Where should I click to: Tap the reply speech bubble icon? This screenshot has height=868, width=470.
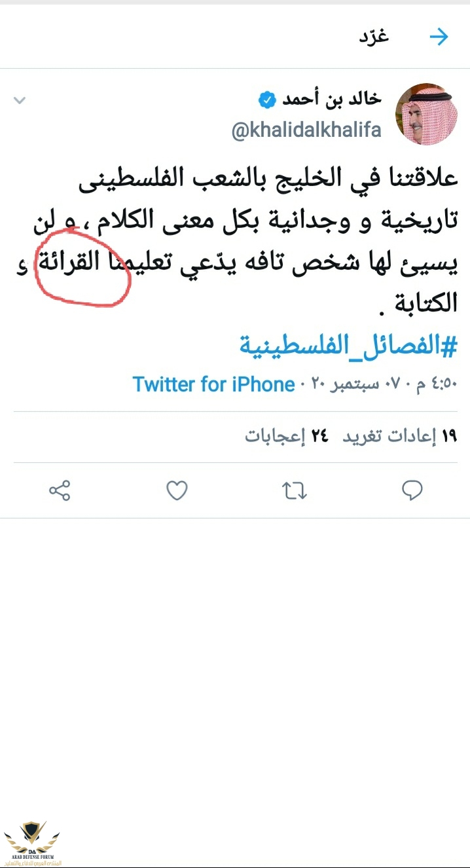[x=412, y=490]
